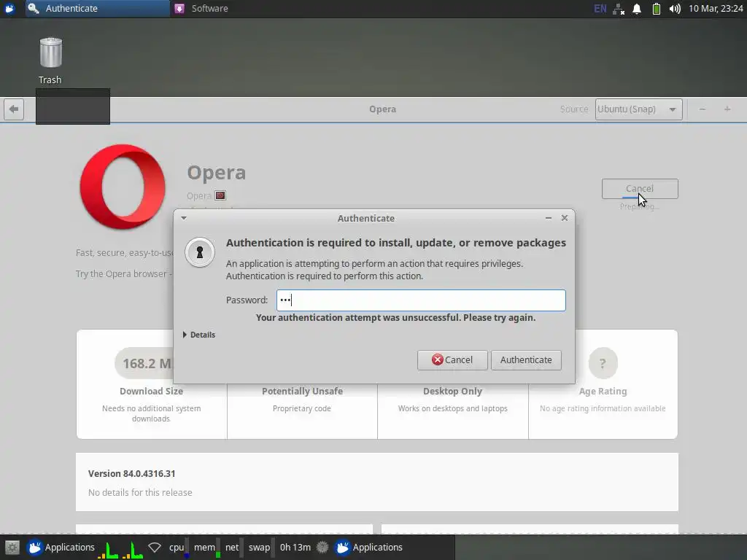Click the mem monitor label

204,548
